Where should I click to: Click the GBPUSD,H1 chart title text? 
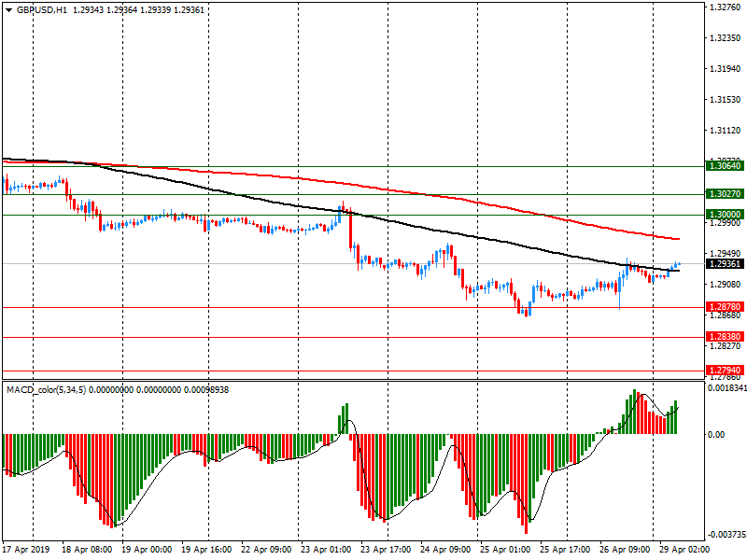tap(42, 9)
